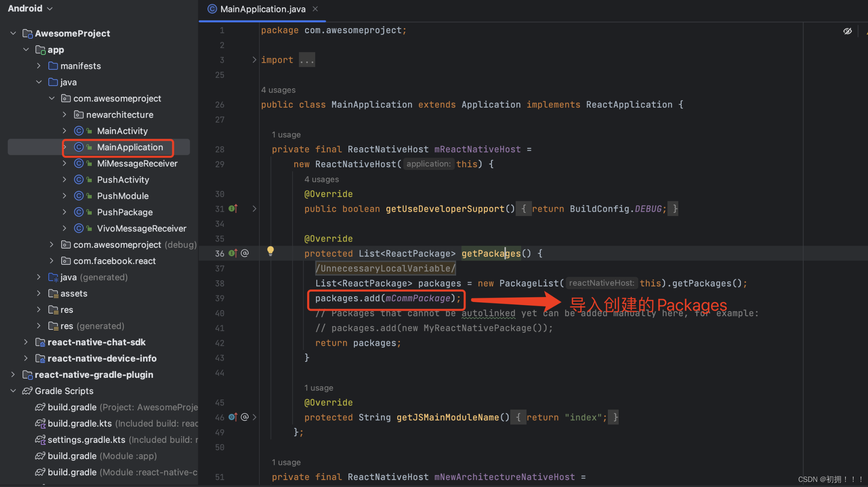Click the Gradle elephant icon beside project build.gradle
This screenshot has height=487, width=868.
(40, 407)
